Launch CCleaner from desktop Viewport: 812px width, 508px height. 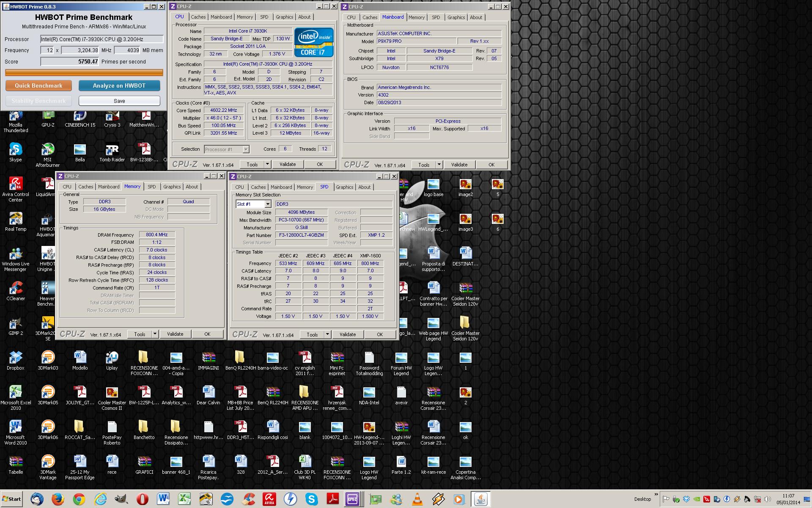pos(16,291)
